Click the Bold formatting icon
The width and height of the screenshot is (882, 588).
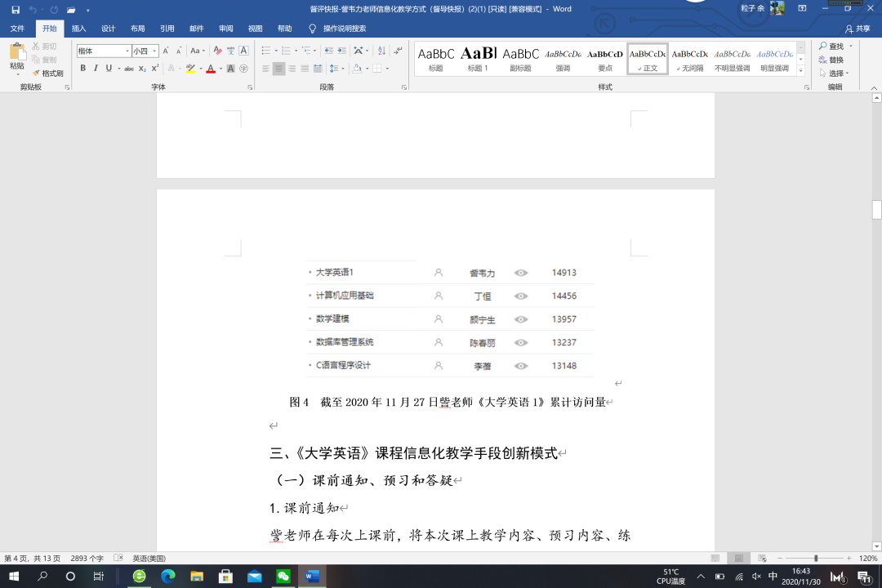[83, 69]
